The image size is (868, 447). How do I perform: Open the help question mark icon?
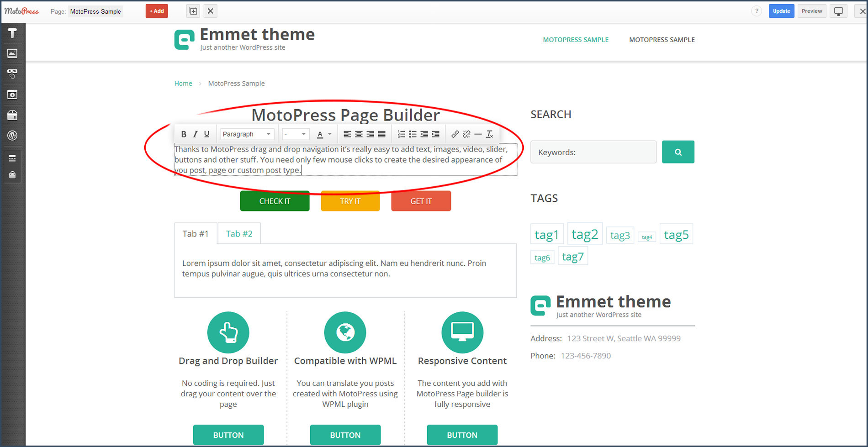tap(757, 11)
